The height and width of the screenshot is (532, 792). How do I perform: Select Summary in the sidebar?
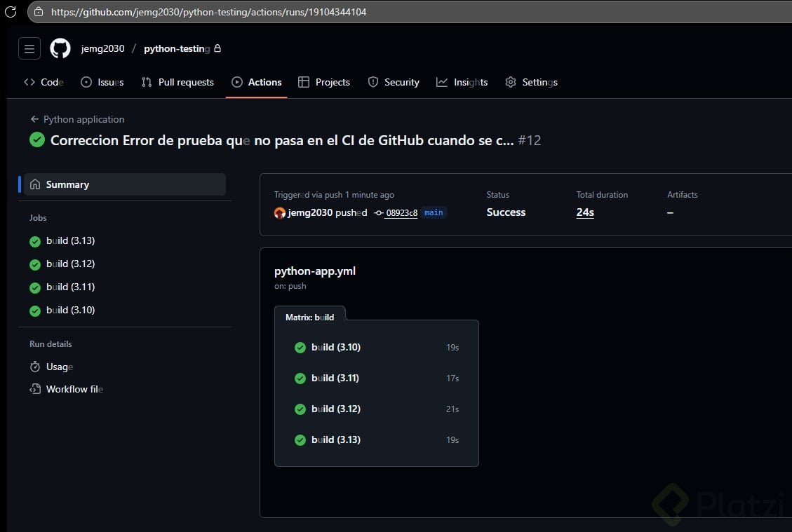[124, 184]
